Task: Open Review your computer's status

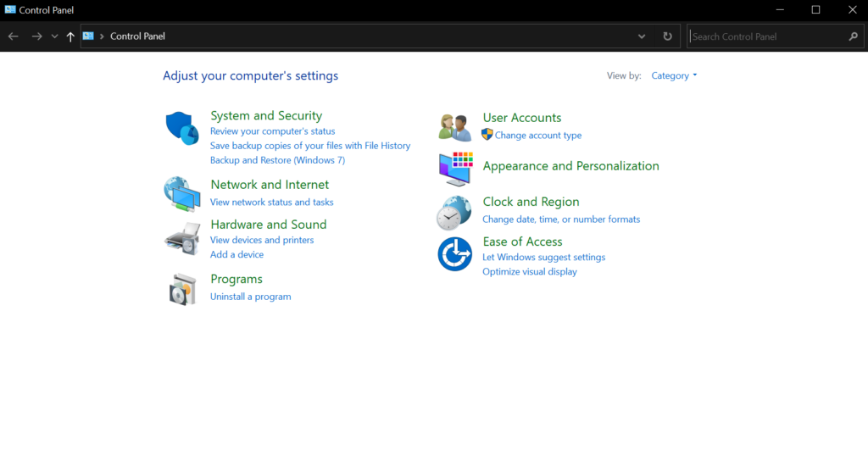Action: [272, 131]
